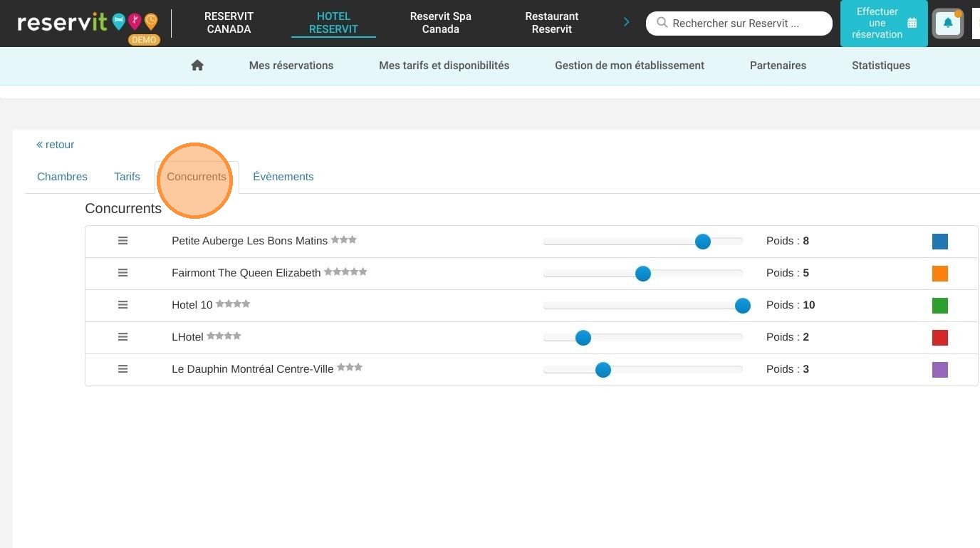
Task: Open the notifications bell icon
Action: point(948,24)
